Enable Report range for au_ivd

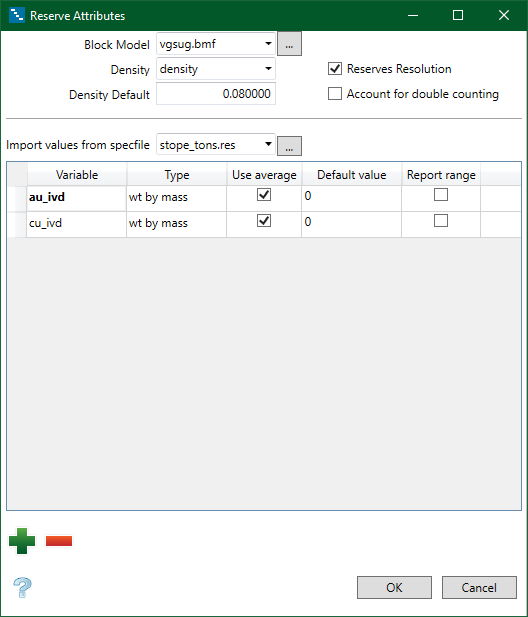(441, 194)
